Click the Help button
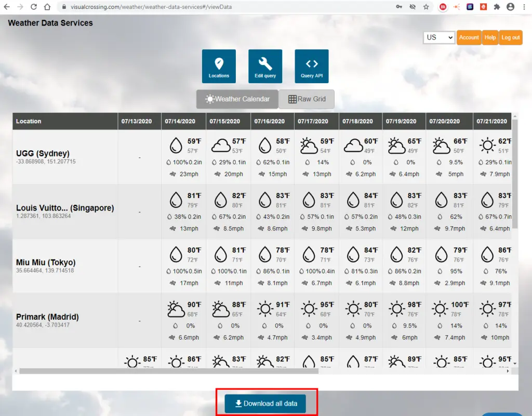 click(x=490, y=37)
